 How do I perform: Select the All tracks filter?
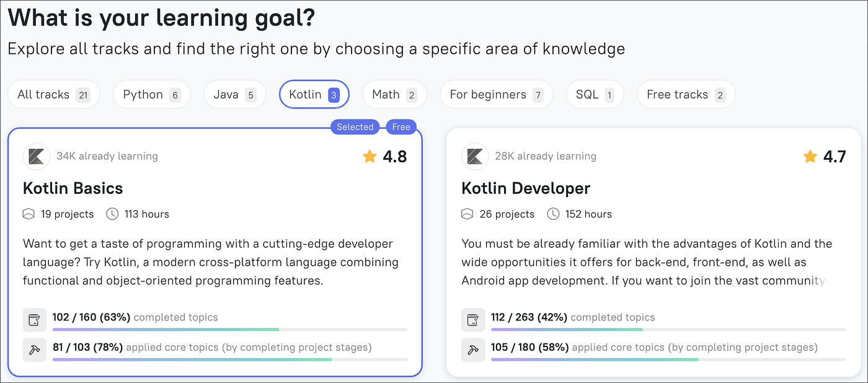pyautogui.click(x=53, y=95)
